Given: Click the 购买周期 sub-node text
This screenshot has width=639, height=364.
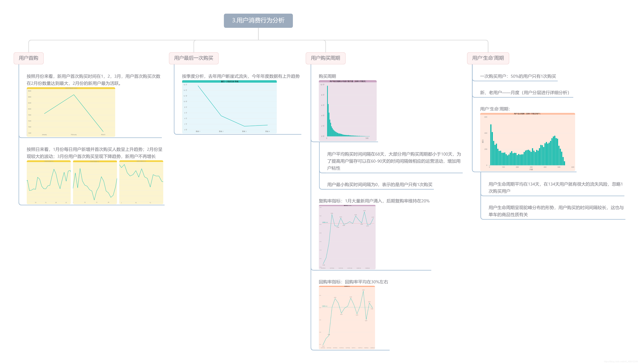Looking at the screenshot, I should tap(327, 76).
